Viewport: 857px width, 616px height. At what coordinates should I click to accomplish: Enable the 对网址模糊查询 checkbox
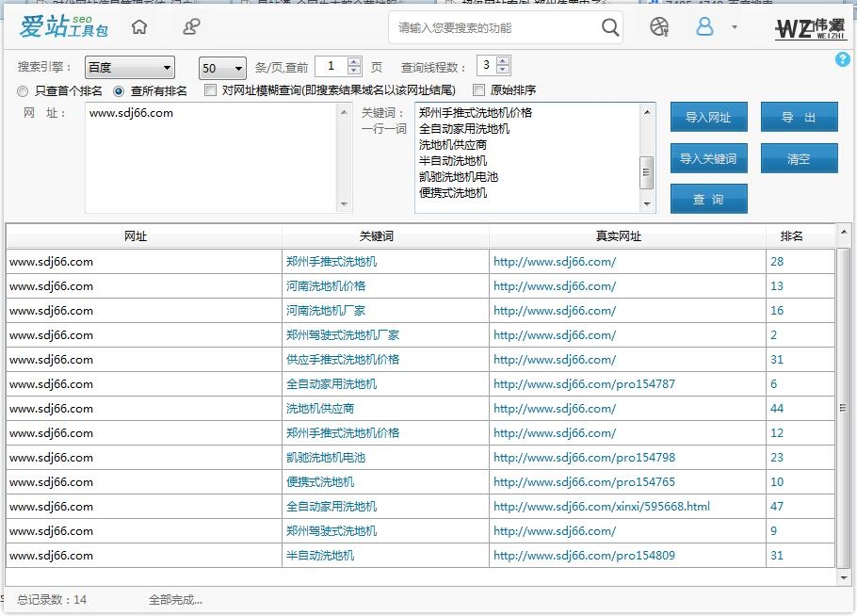point(210,90)
